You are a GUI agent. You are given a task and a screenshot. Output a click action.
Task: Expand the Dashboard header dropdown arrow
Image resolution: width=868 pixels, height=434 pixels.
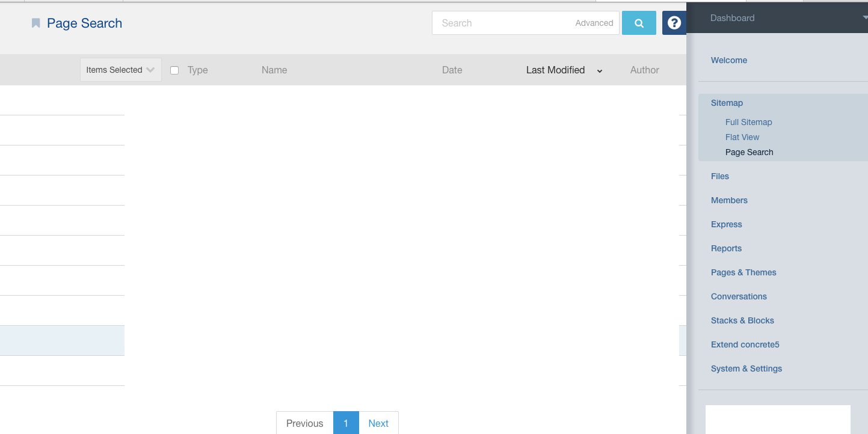click(x=864, y=18)
